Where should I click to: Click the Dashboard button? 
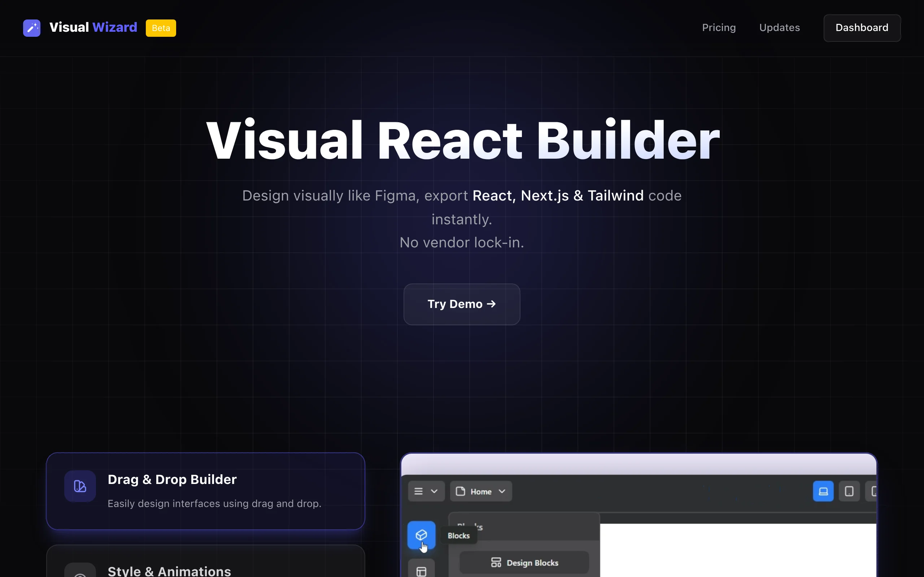pos(862,28)
